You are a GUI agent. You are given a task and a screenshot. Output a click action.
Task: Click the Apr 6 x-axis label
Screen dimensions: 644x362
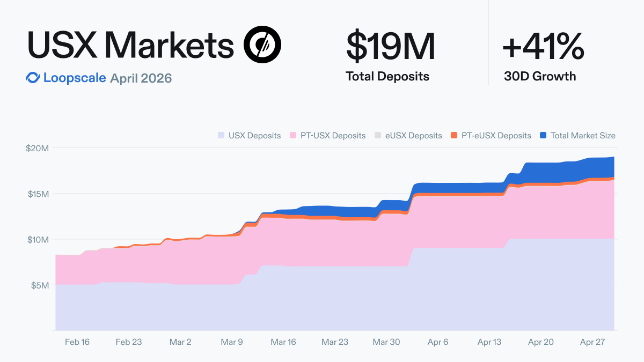pyautogui.click(x=438, y=342)
